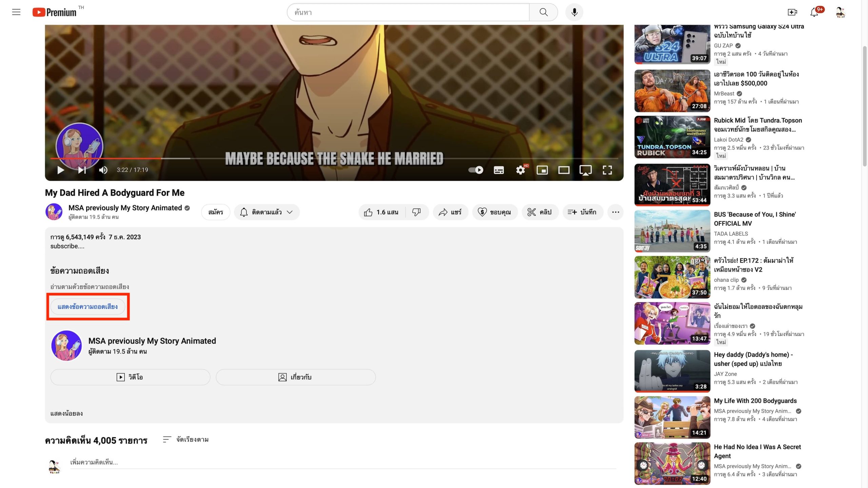The image size is (868, 488).
Task: Open the comments sort-by menu
Action: pyautogui.click(x=186, y=440)
